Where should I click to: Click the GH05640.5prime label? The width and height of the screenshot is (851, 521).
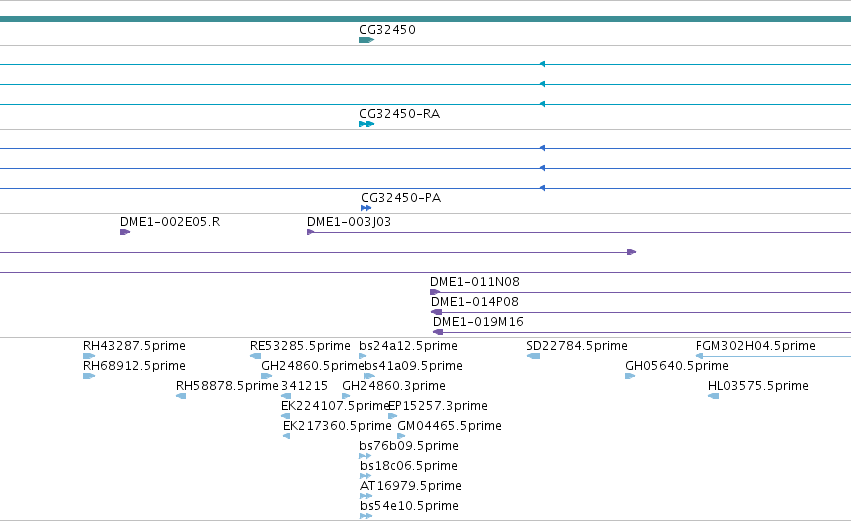(677, 366)
